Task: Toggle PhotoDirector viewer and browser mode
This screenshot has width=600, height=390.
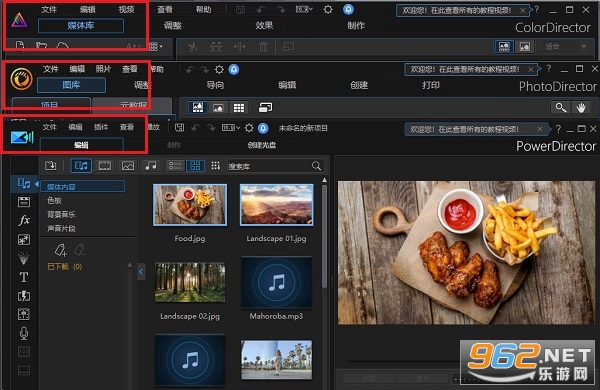Action: 198,108
